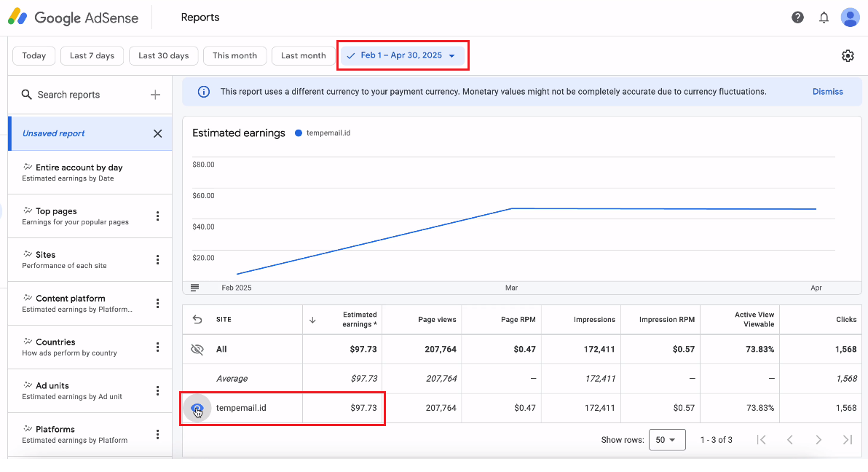The width and height of the screenshot is (868, 472).
Task: Open report settings gear icon
Action: (848, 56)
